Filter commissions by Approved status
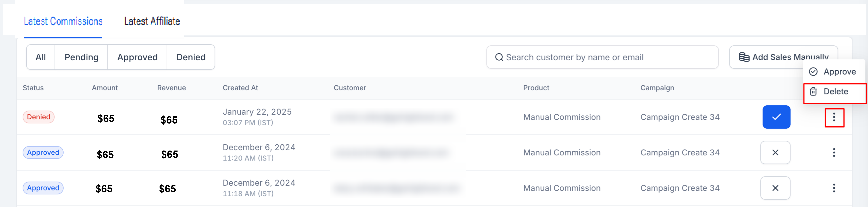The height and width of the screenshot is (207, 868). pos(137,57)
